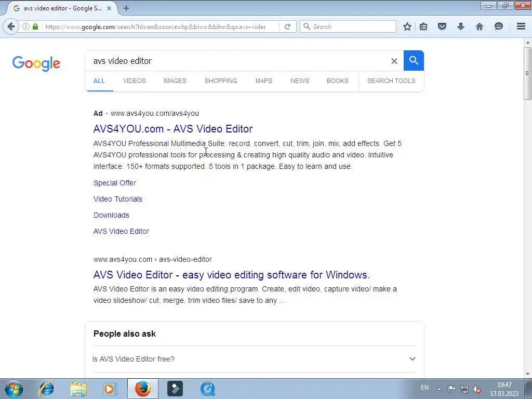Open Windows Explorer folder from taskbar
532x399 pixels.
point(78,389)
